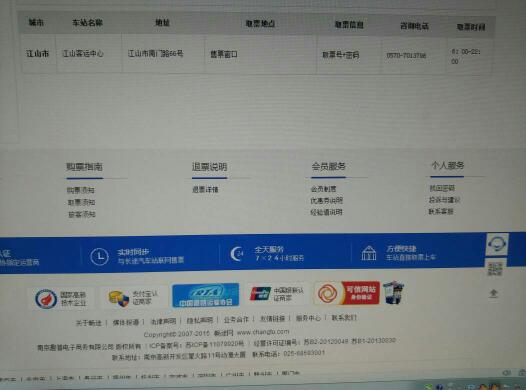Click the 江山客运中心 station name cell
Viewport: 526px width, 390px height.
coord(83,53)
